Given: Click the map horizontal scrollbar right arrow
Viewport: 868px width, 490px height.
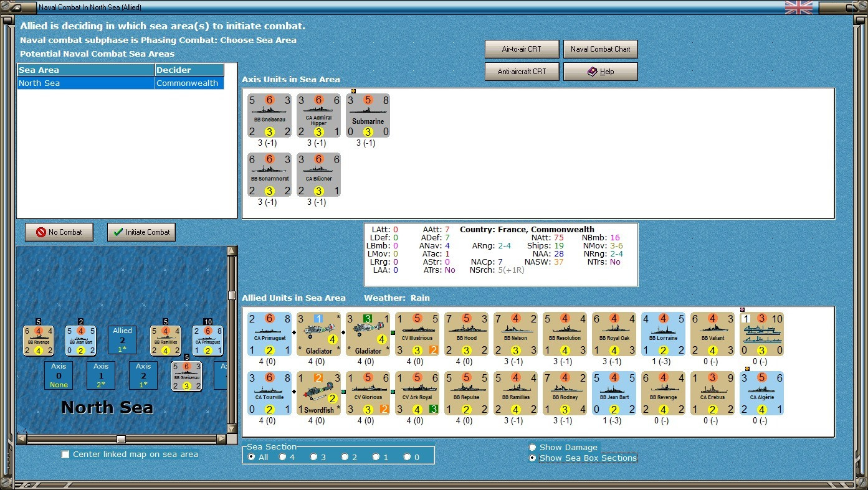Looking at the screenshot, I should click(221, 439).
